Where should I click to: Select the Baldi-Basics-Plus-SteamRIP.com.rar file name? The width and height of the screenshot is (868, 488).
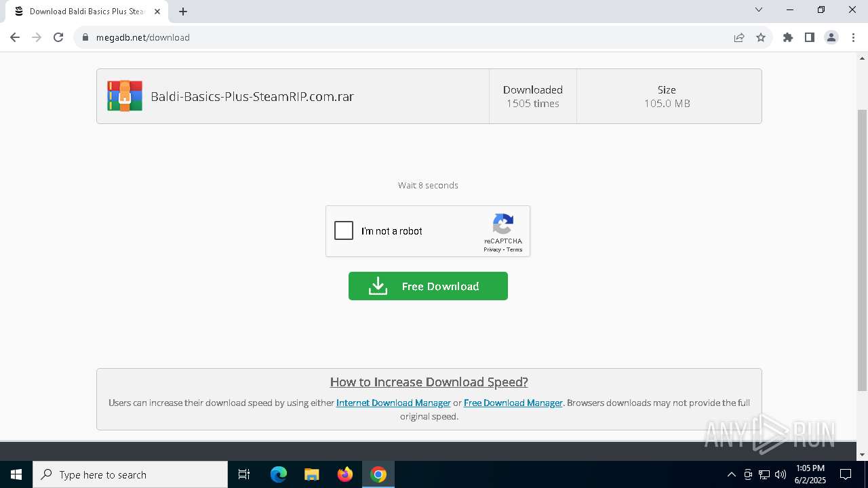pos(252,96)
